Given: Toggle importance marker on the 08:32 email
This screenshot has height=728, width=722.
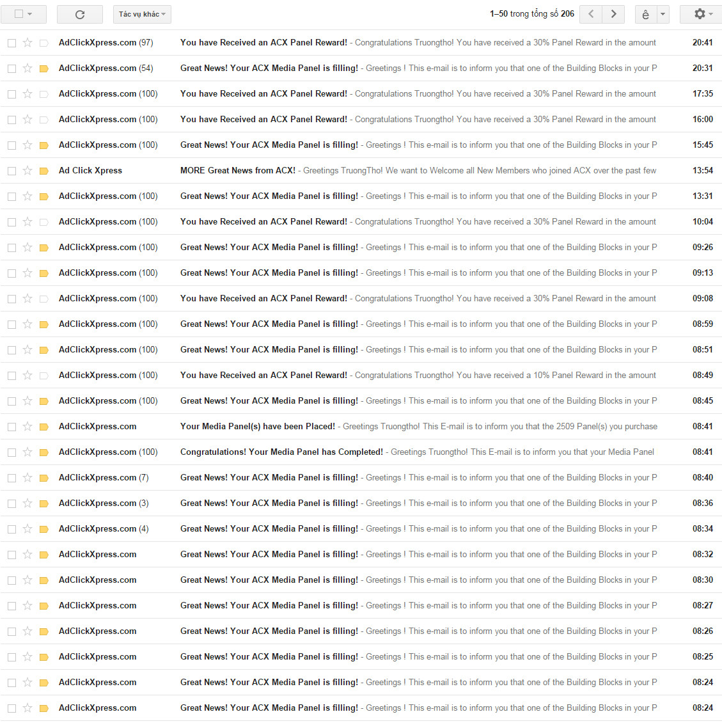Looking at the screenshot, I should 44,555.
